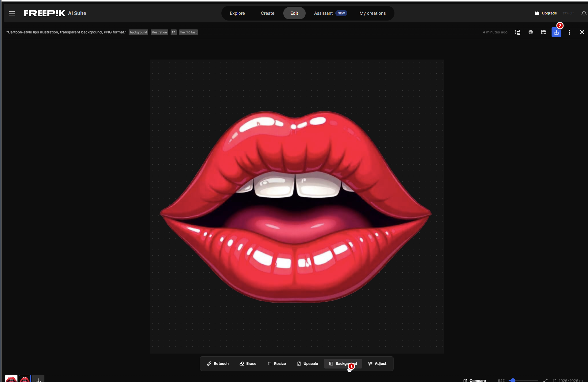This screenshot has height=382, width=588.
Task: Click the add-to-folder icon
Action: tap(544, 32)
